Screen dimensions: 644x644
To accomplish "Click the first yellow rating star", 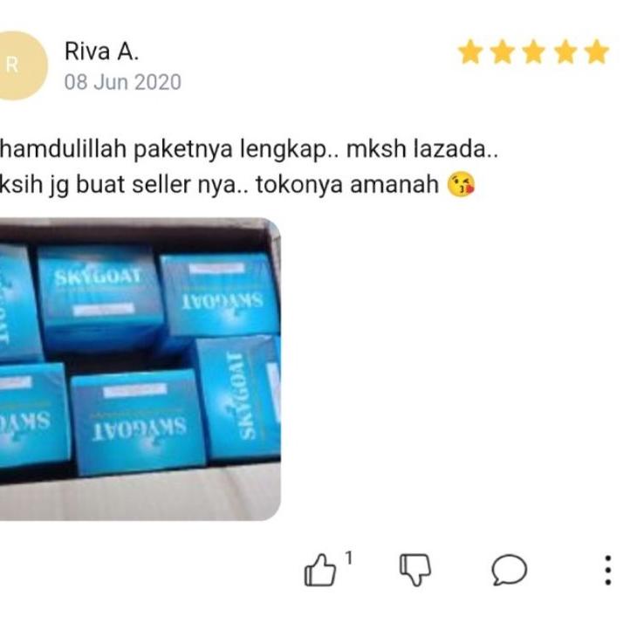I will [470, 52].
